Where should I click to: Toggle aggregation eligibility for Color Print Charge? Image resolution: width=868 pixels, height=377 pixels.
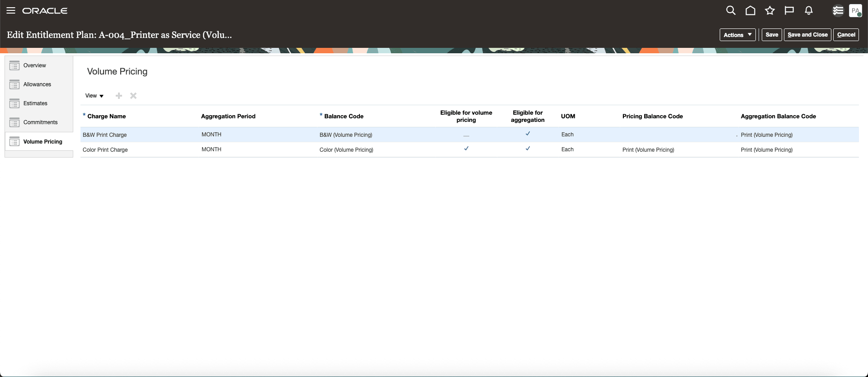(528, 149)
